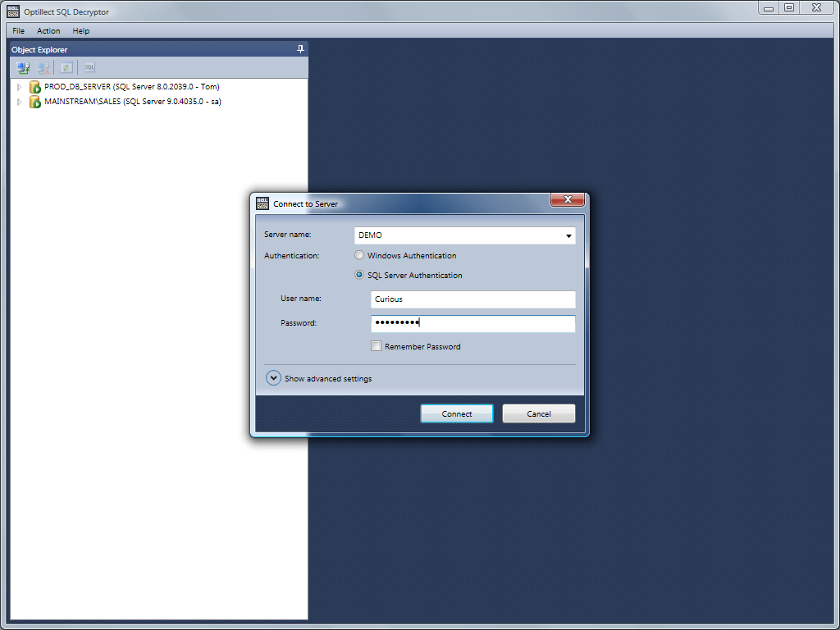Screen dimensions: 840x630
Task: Open the Action menu
Action: 48,31
